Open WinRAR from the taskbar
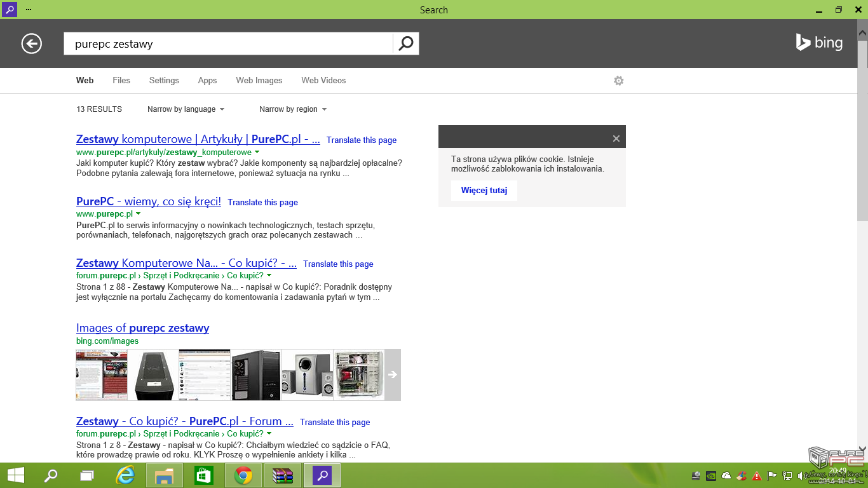This screenshot has width=868, height=488. pyautogui.click(x=282, y=475)
